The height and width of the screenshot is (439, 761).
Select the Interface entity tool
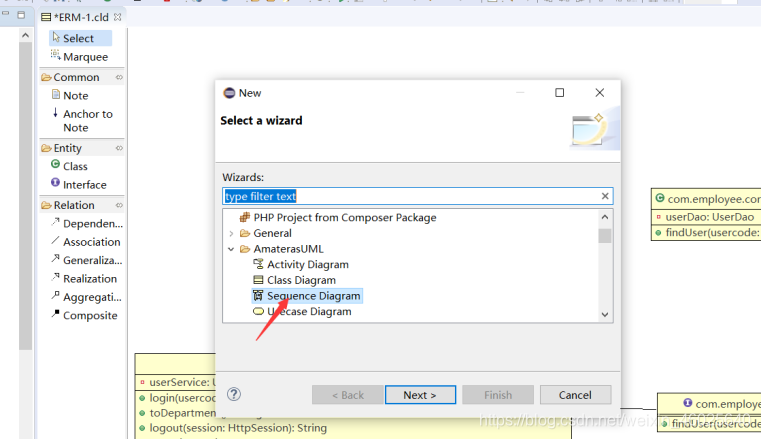point(79,184)
